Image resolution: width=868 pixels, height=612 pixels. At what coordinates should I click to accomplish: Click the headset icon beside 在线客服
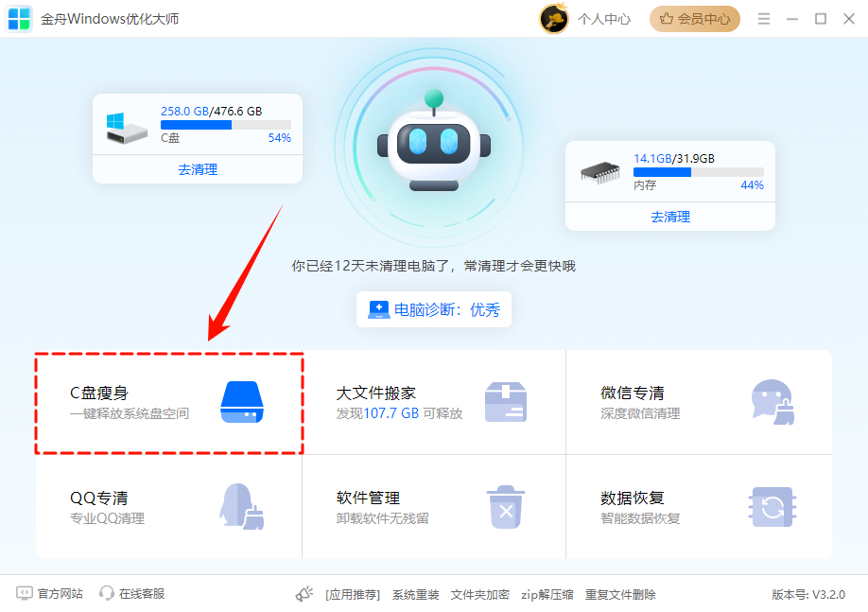[107, 594]
